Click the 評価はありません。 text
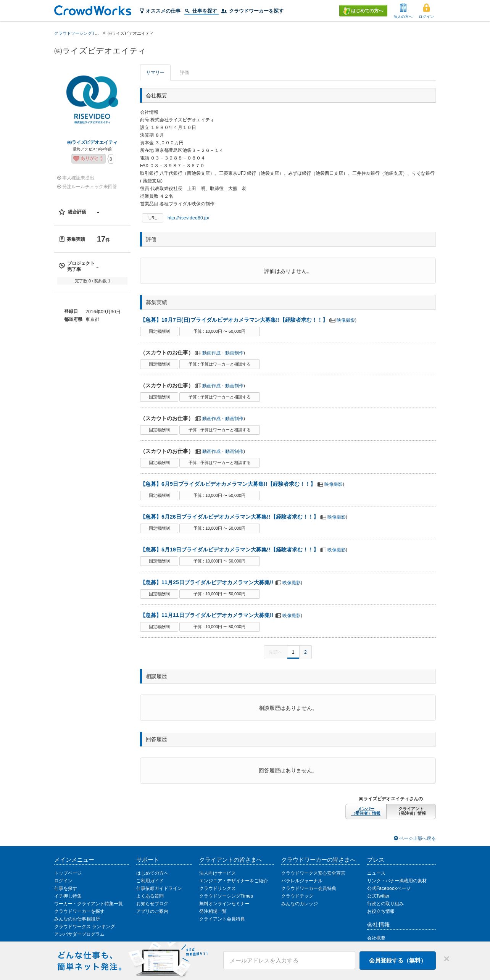The height and width of the screenshot is (980, 490). [x=288, y=271]
